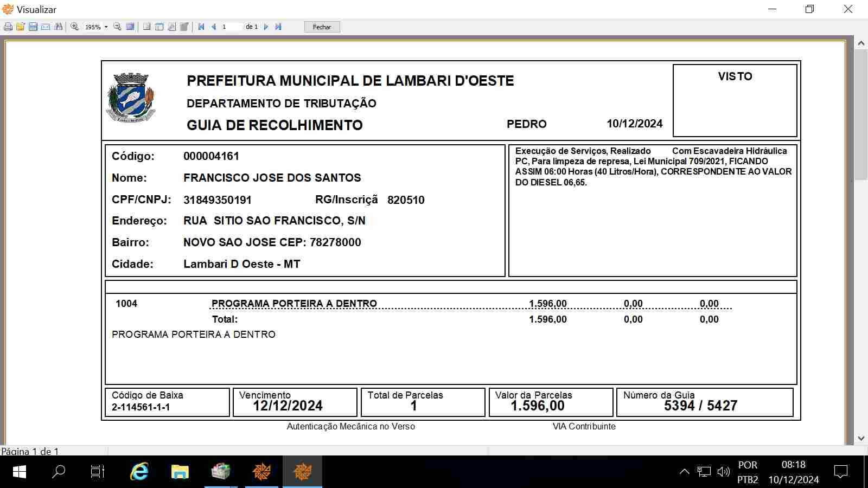The width and height of the screenshot is (868, 488).
Task: Open the volume control in system tray
Action: [723, 472]
